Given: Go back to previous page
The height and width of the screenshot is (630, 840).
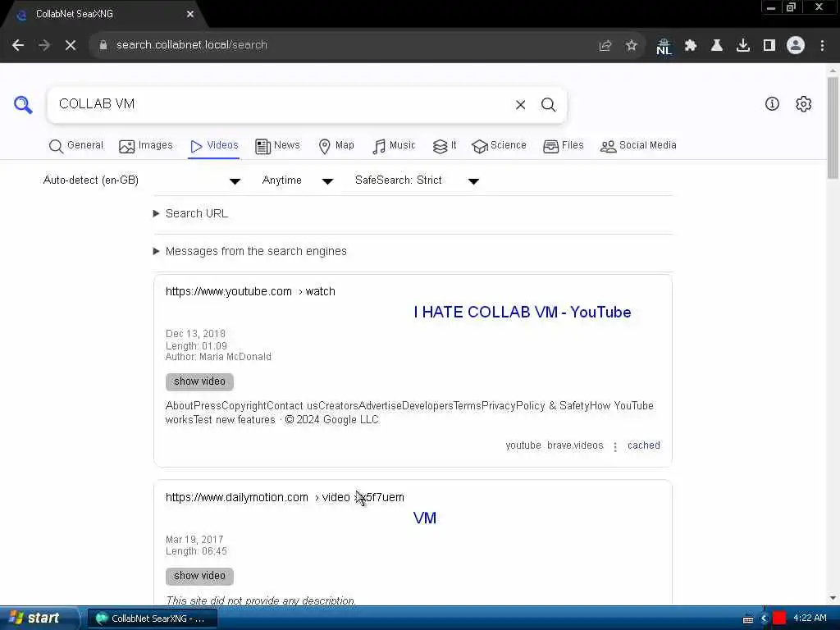Looking at the screenshot, I should (18, 45).
